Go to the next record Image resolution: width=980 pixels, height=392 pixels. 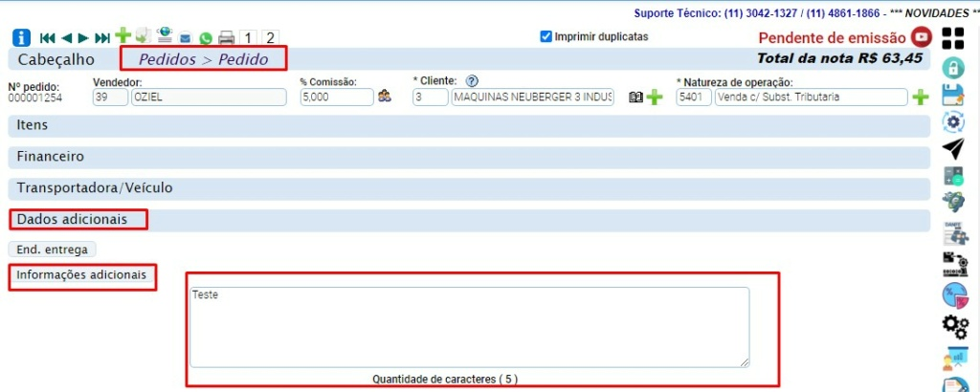(x=83, y=38)
